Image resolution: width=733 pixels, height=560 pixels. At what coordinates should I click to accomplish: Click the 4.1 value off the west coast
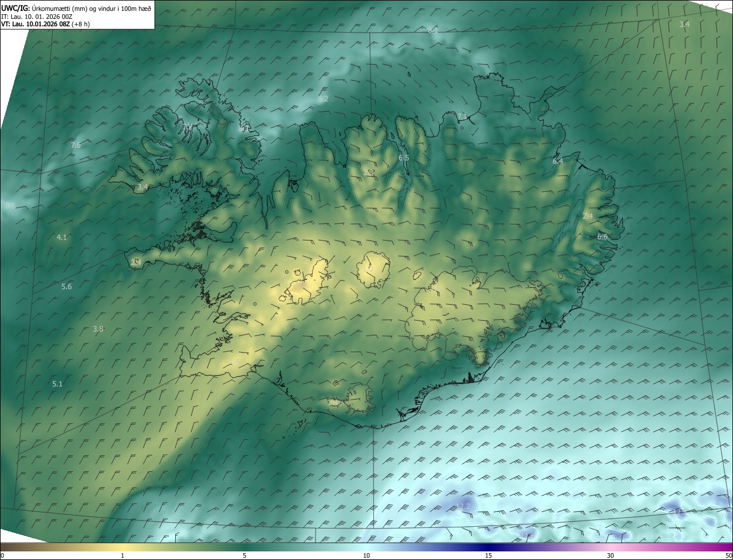click(62, 237)
